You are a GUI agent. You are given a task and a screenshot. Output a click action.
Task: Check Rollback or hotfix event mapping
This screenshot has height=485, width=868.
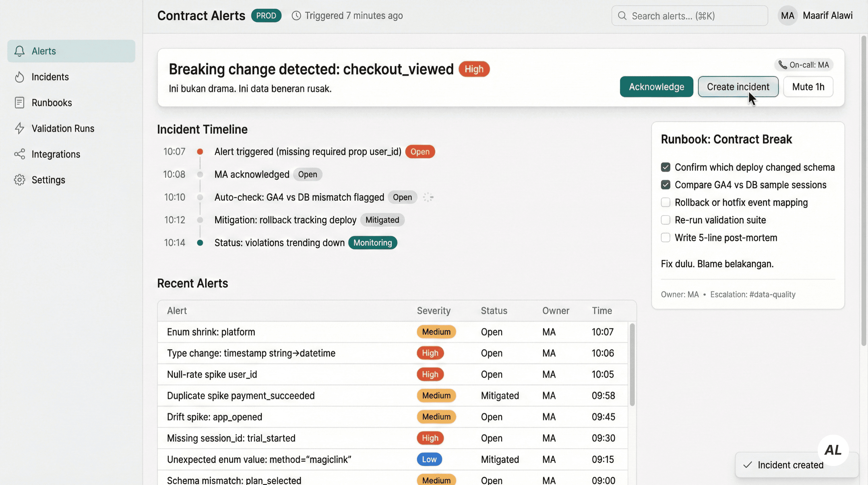pos(665,202)
